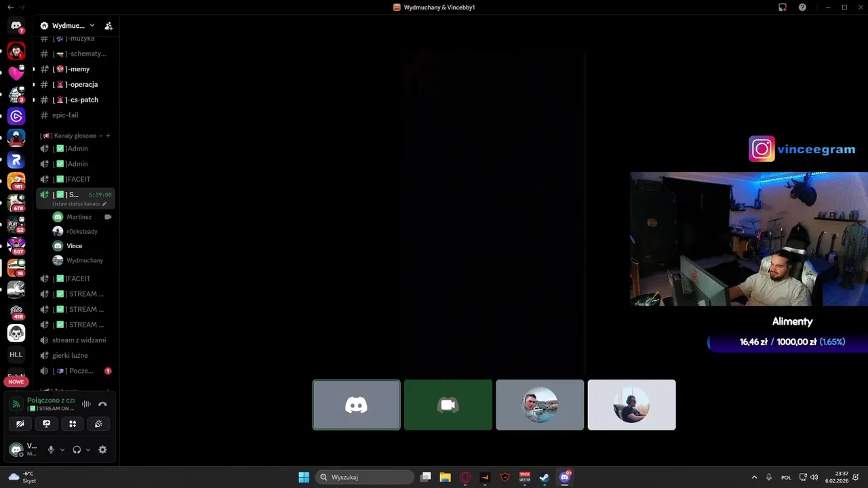Screen dimensions: 868x488
Task: Open user settings gear icon
Action: pos(102,449)
